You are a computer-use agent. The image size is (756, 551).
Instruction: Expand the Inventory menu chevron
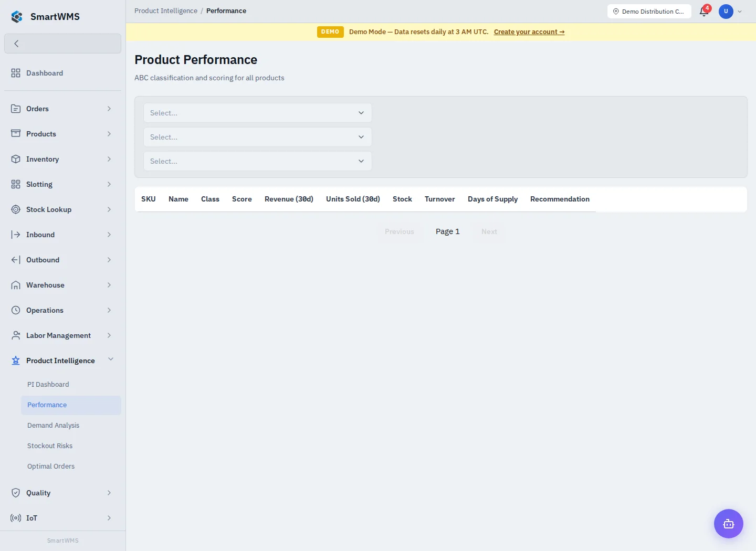coord(109,159)
